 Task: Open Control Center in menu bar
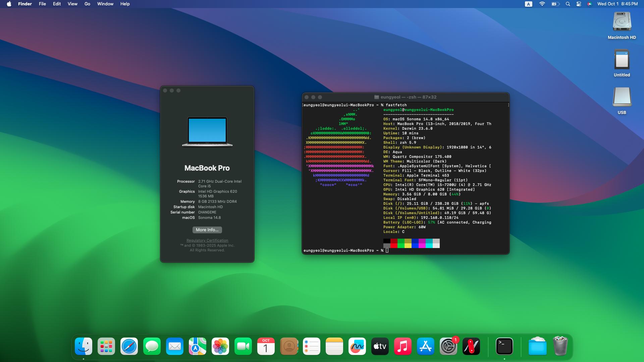(579, 4)
